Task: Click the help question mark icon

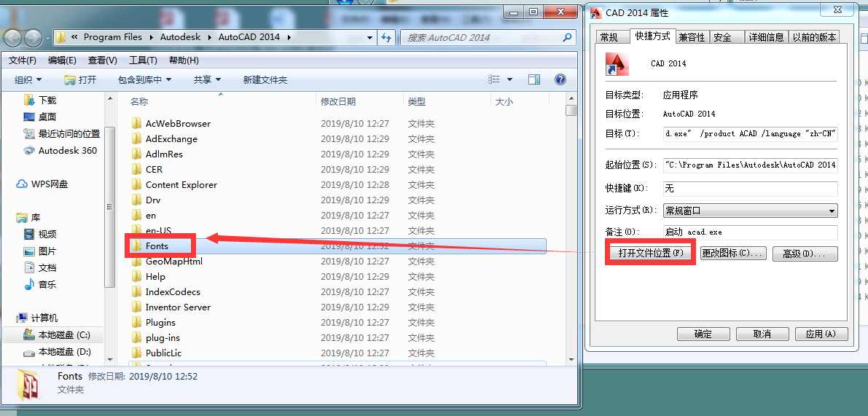Action: pos(560,79)
